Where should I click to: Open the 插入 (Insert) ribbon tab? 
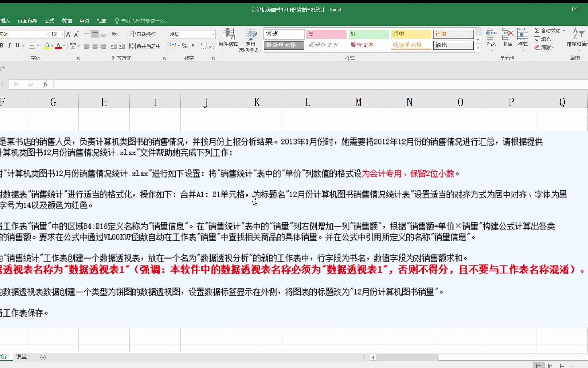coord(6,20)
